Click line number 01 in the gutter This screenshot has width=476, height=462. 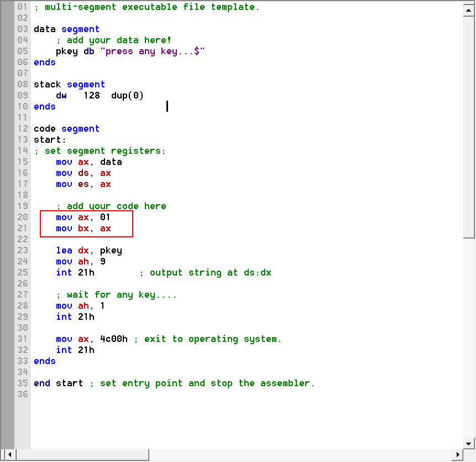23,7
